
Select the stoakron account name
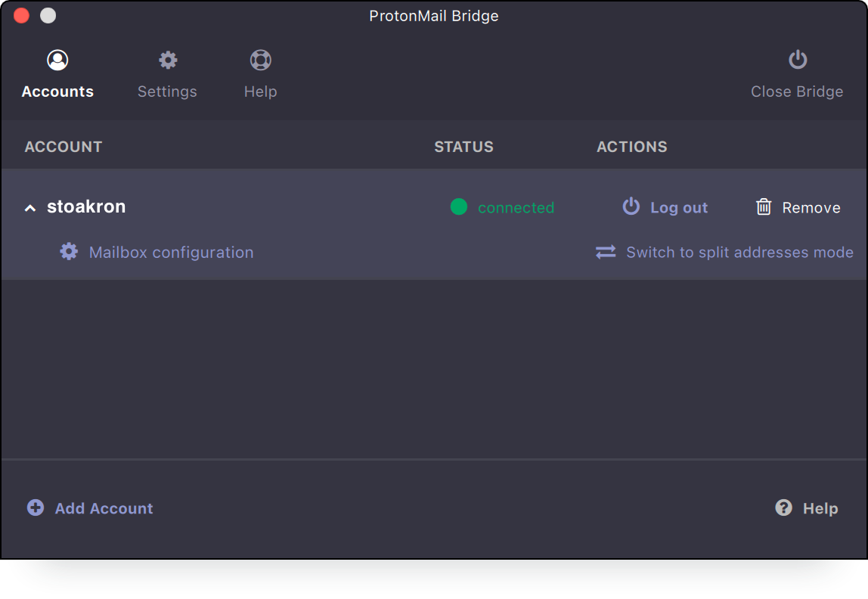point(86,206)
